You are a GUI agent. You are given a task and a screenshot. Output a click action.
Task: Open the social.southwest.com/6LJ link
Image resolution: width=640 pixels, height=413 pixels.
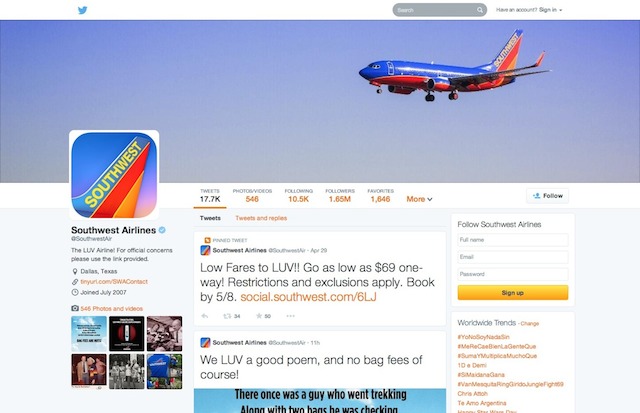click(308, 297)
